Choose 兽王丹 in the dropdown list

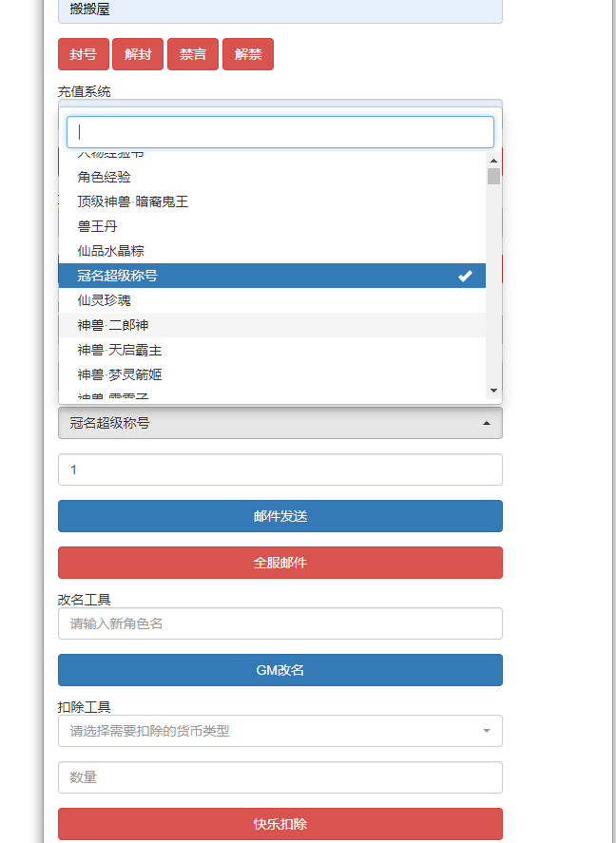[x=98, y=226]
